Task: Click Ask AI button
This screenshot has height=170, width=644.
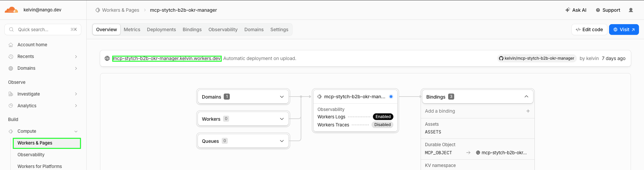Action: [x=576, y=10]
